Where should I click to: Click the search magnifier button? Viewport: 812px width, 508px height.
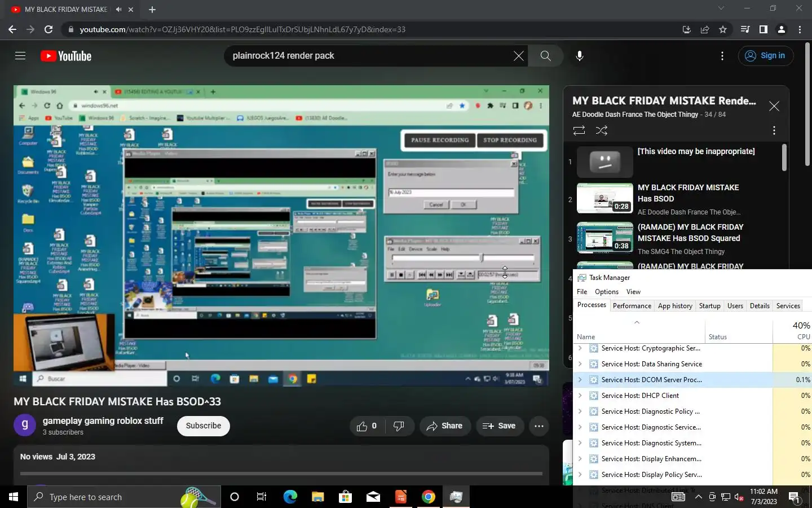pos(545,56)
